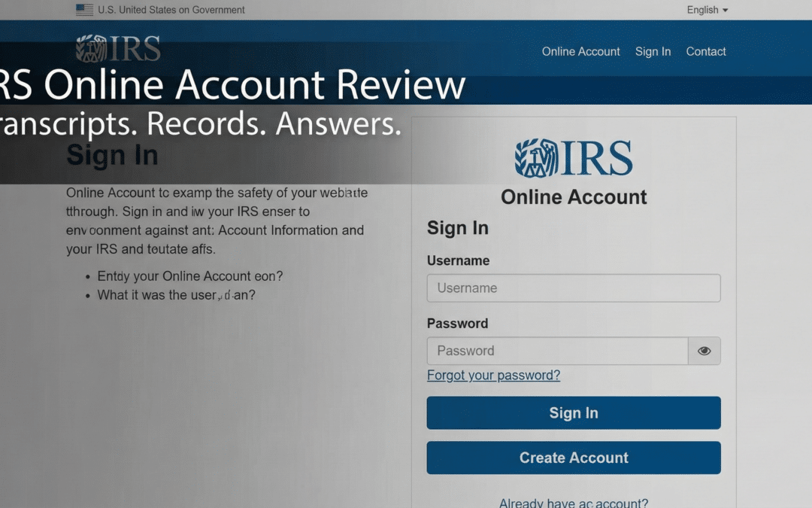Click the IRS logo in the header
The width and height of the screenshot is (812, 508).
coord(118,49)
